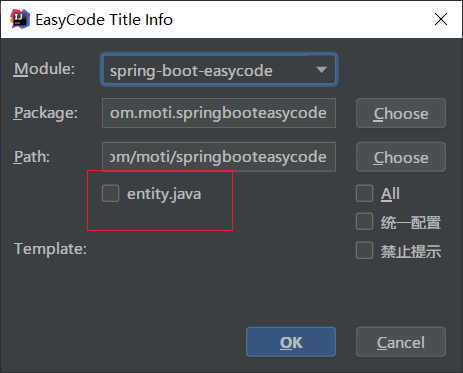
Task: Click the Path input field
Action: coord(219,157)
